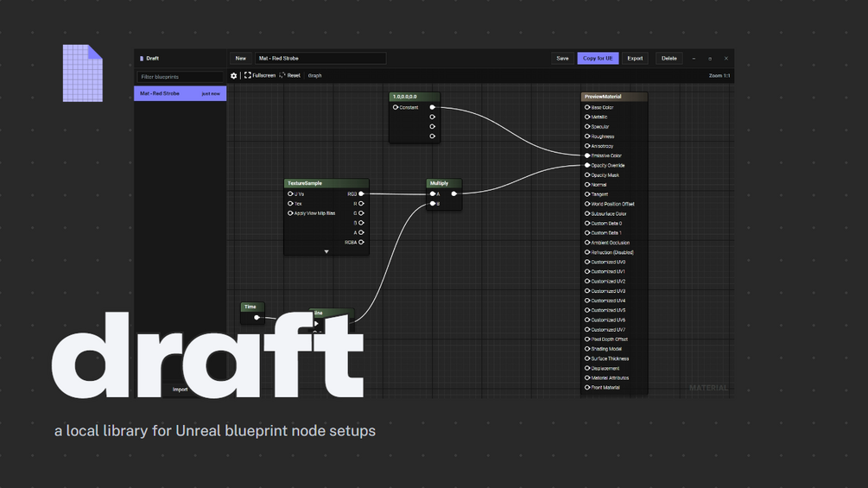Screen dimensions: 868x488
Task: Select the Multiply node header
Action: pyautogui.click(x=444, y=183)
